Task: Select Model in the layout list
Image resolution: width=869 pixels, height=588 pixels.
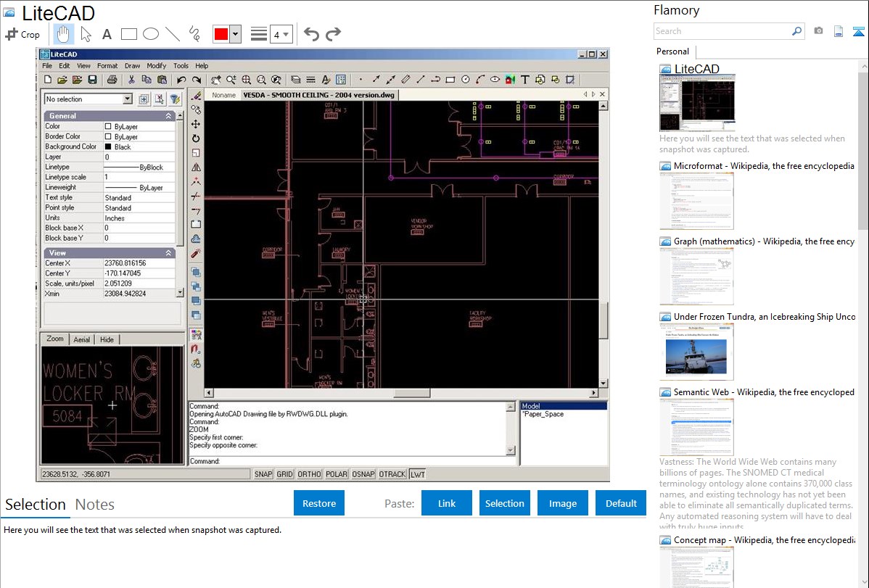Action: click(564, 406)
